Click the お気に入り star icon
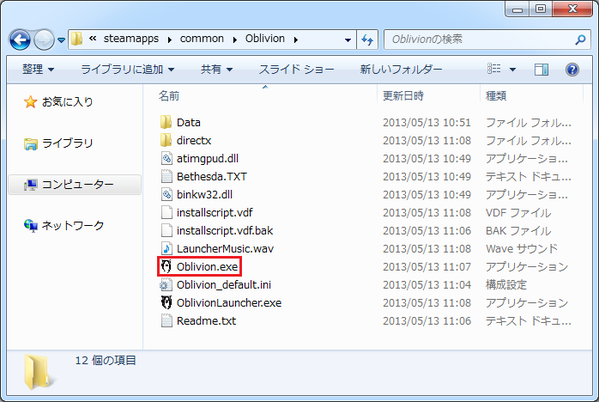 pyautogui.click(x=31, y=102)
